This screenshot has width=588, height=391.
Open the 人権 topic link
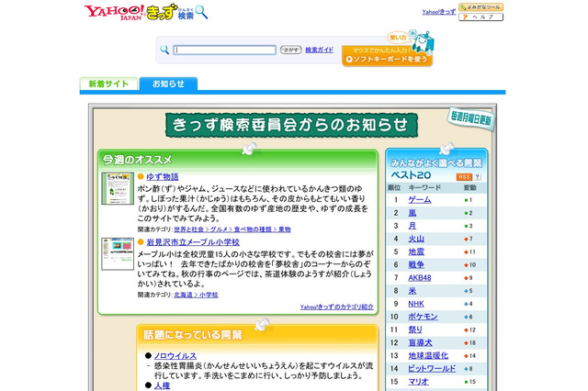162,385
